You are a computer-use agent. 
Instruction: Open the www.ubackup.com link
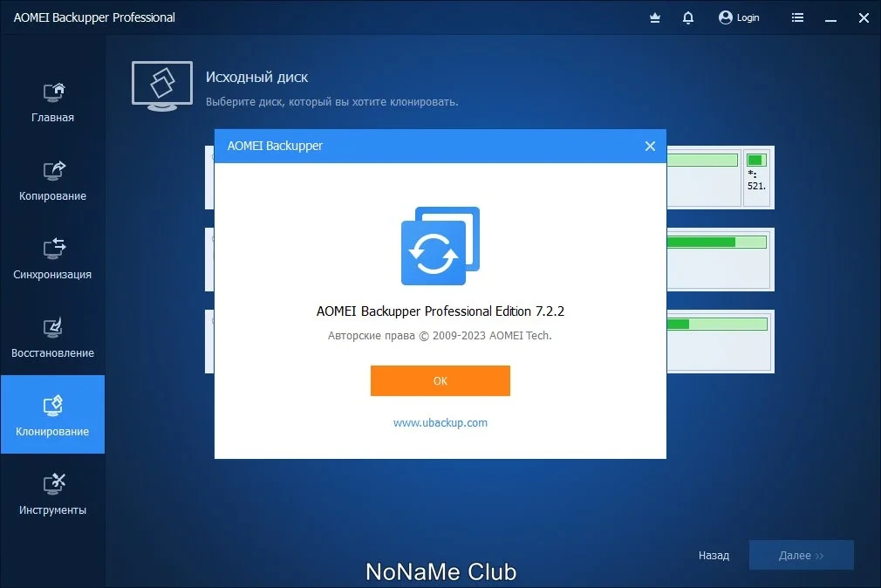(440, 423)
